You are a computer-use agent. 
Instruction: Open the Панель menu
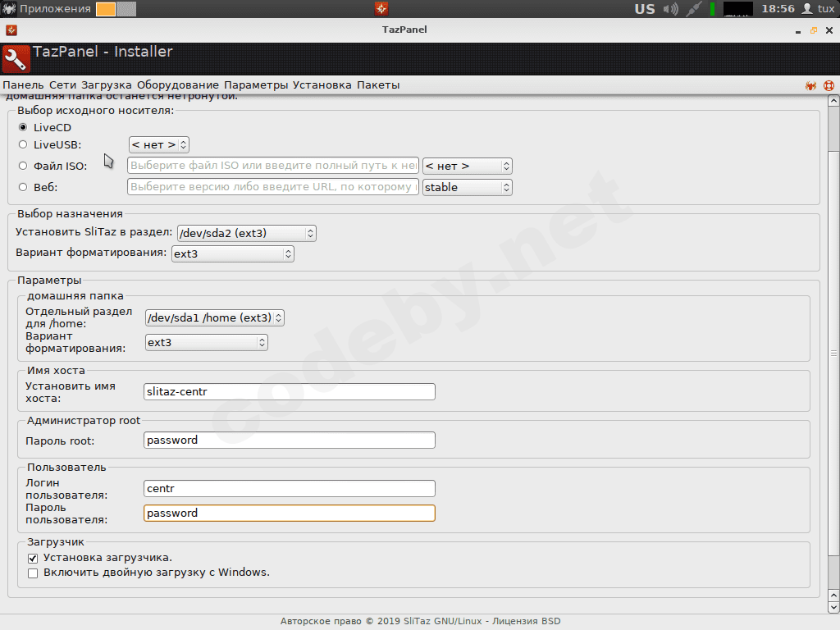point(23,85)
